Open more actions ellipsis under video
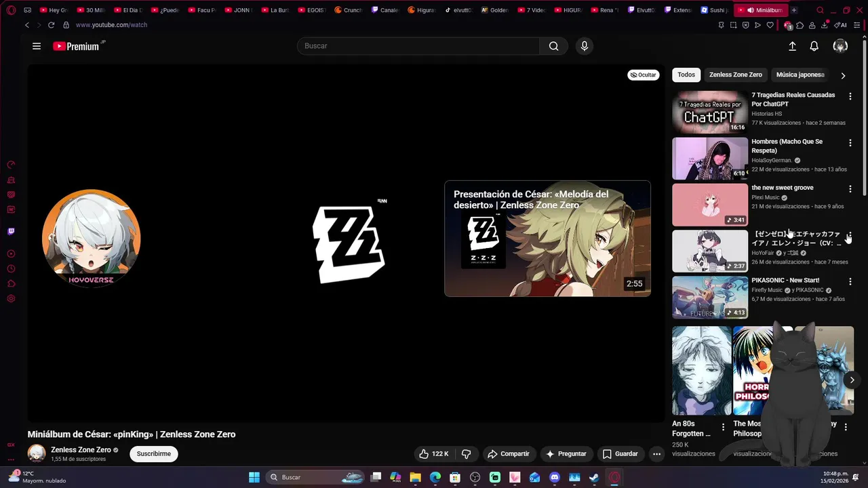868x488 pixels. point(656,454)
